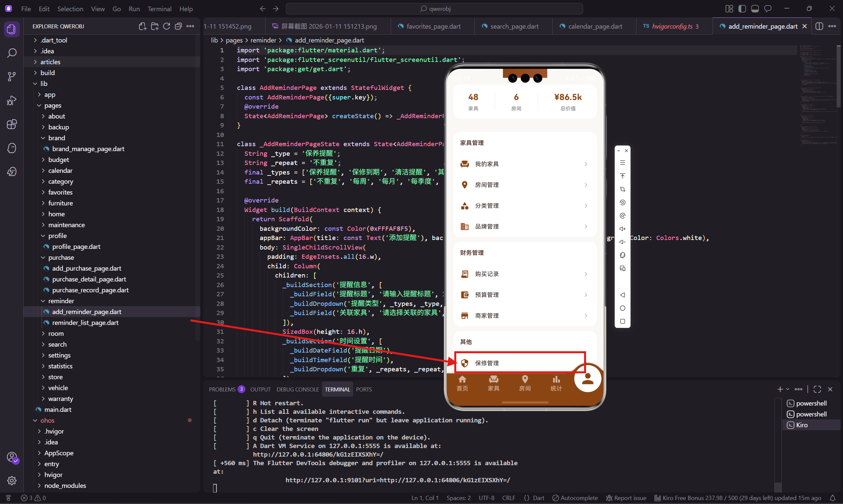Click the Dart language mode indicator
Viewport: 843px width, 504px height.
[x=538, y=498]
